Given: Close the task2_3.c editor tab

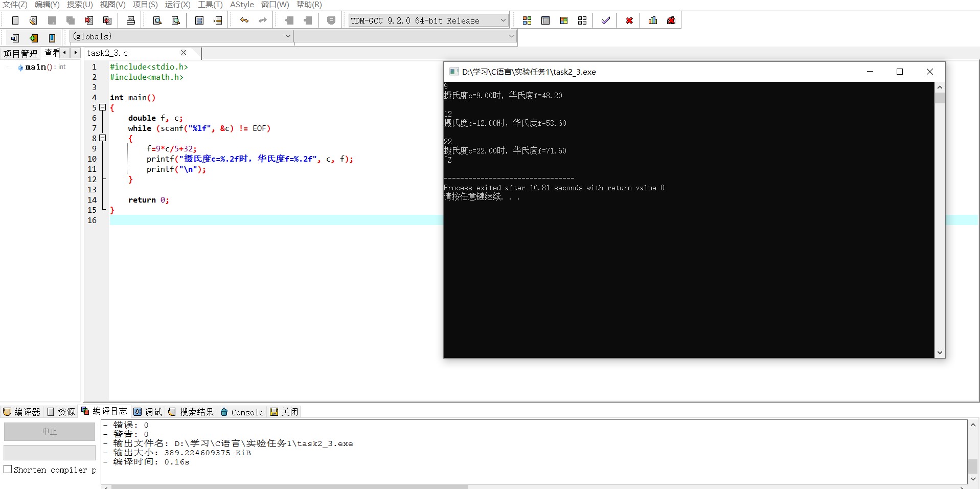Looking at the screenshot, I should point(184,53).
